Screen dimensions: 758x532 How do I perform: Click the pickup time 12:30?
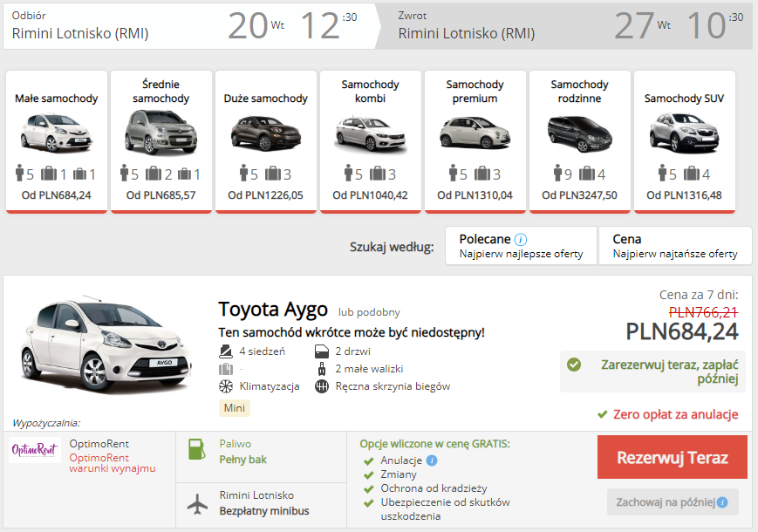coord(329,25)
